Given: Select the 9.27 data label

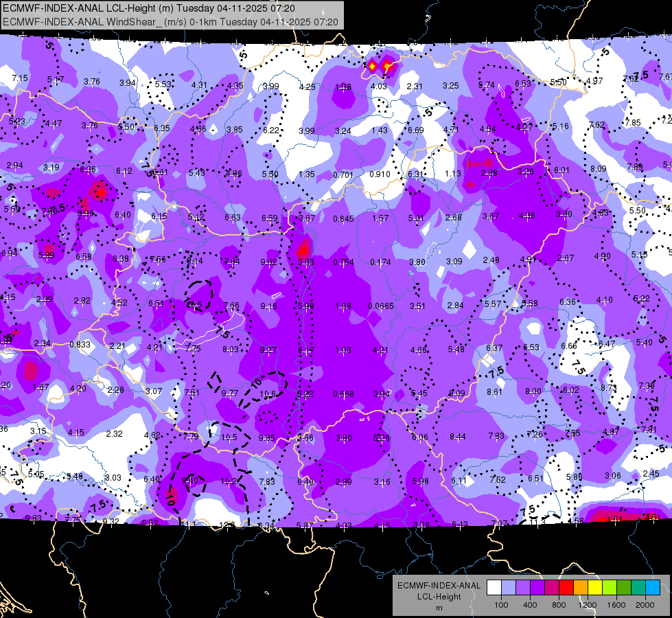Looking at the screenshot, I should [268, 350].
